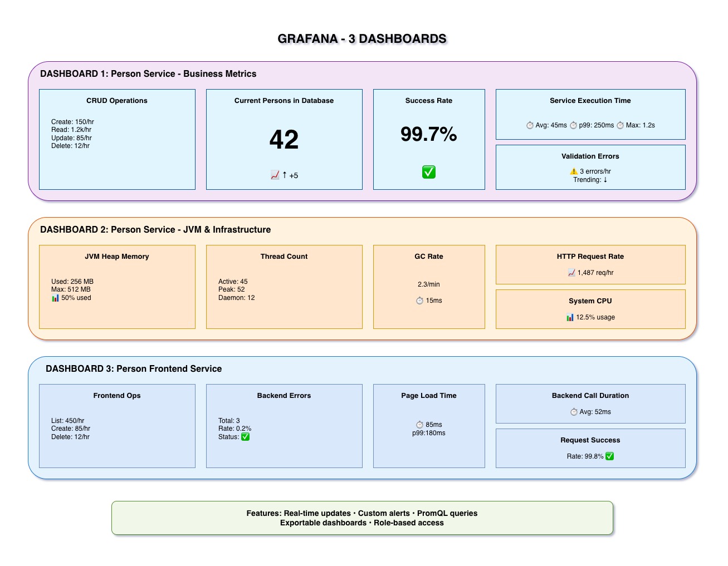Select the JVM Heap Memory panel title

tap(117, 257)
